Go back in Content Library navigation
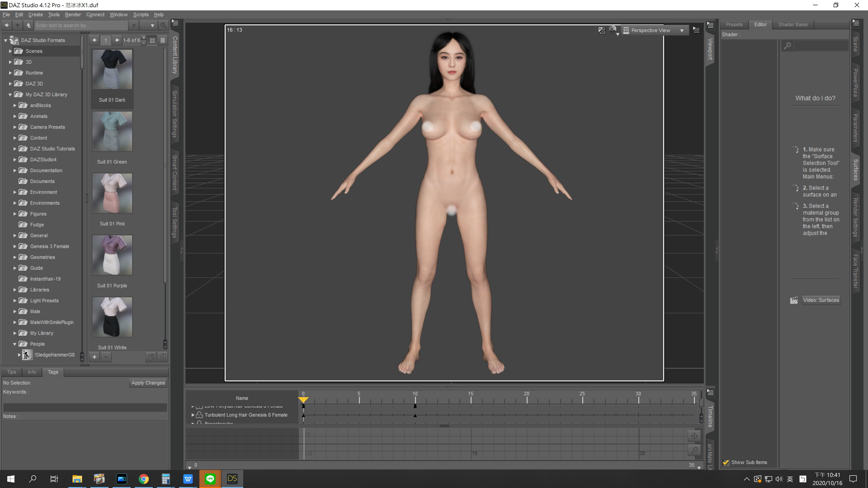The image size is (868, 488). [x=7, y=25]
